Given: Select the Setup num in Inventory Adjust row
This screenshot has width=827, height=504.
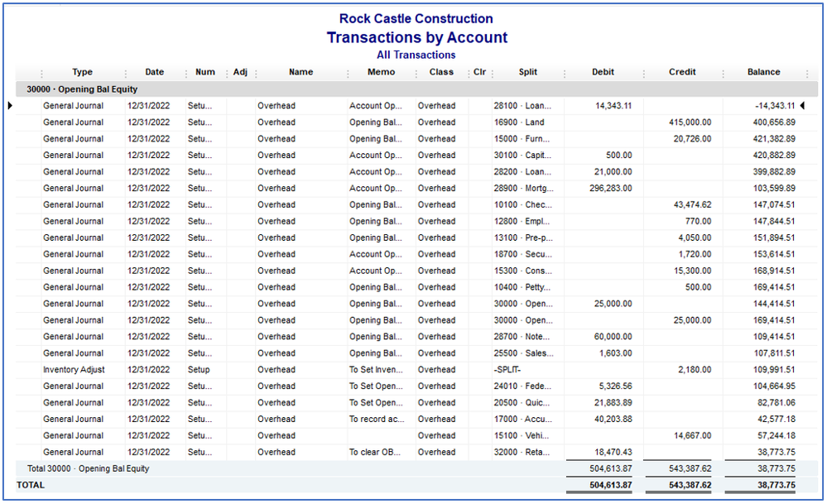Looking at the screenshot, I should [199, 370].
